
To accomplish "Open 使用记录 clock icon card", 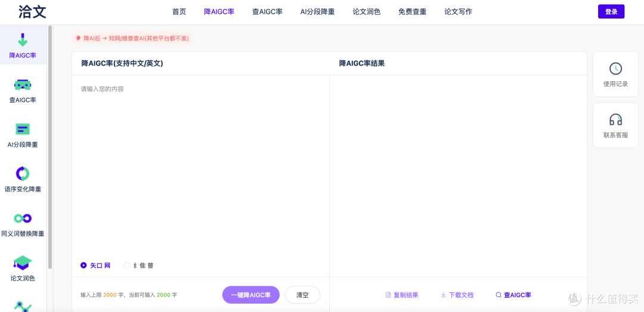I will (615, 75).
